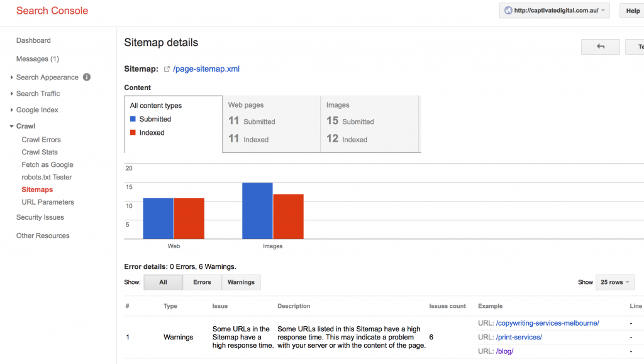Go to Crawl Errors
This screenshot has height=364, width=644.
pos(41,140)
